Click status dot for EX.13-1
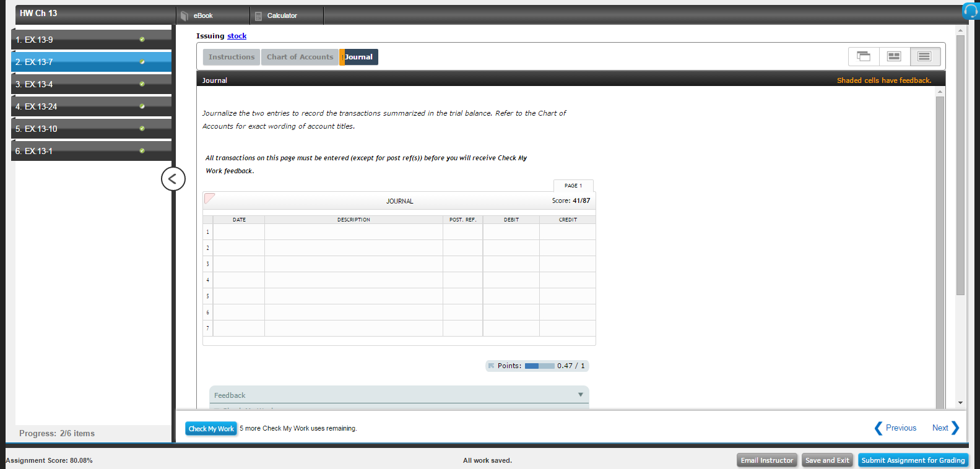Screen dimensions: 980x469 pyautogui.click(x=142, y=151)
